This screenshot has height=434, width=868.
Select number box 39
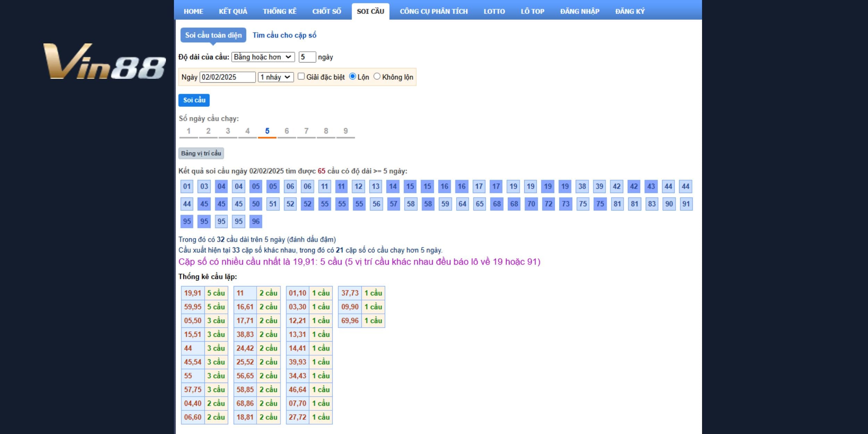pyautogui.click(x=599, y=186)
